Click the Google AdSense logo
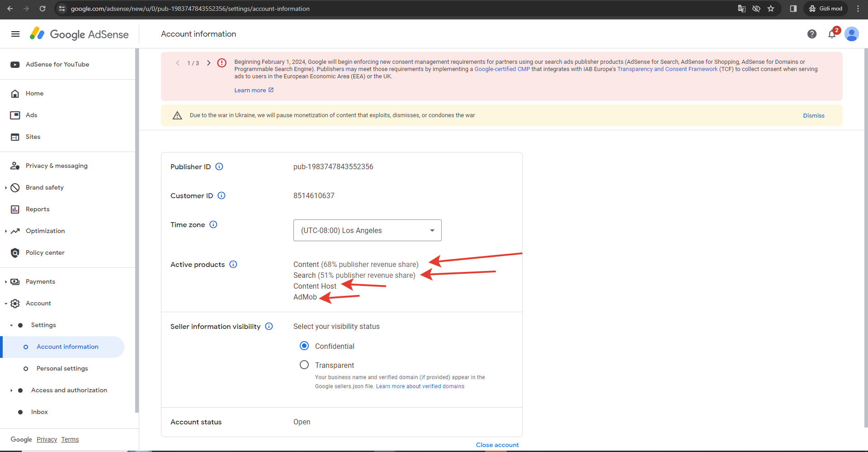The height and width of the screenshot is (452, 868). point(79,34)
